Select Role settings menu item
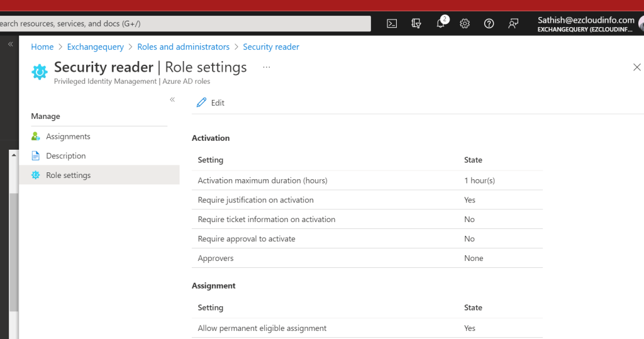The width and height of the screenshot is (644, 339). pos(68,175)
